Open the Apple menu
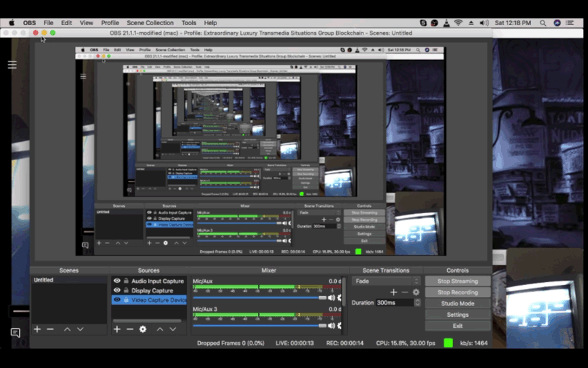The image size is (588, 368). tap(12, 23)
